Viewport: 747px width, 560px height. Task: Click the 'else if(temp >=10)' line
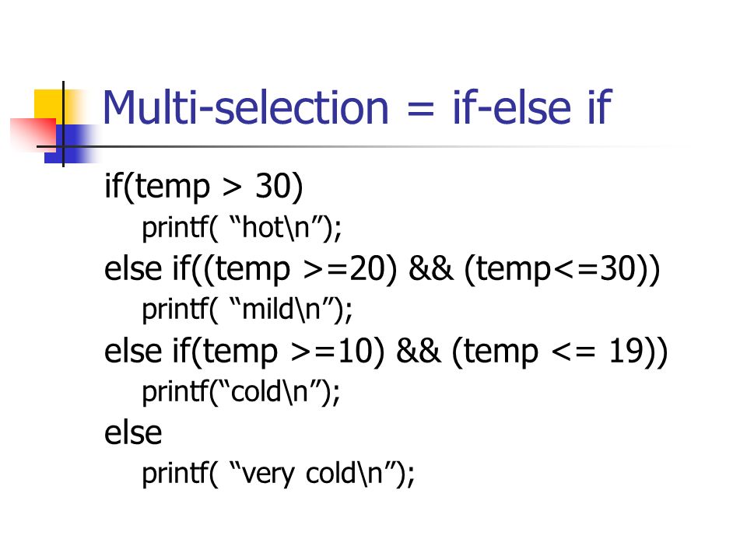point(386,352)
